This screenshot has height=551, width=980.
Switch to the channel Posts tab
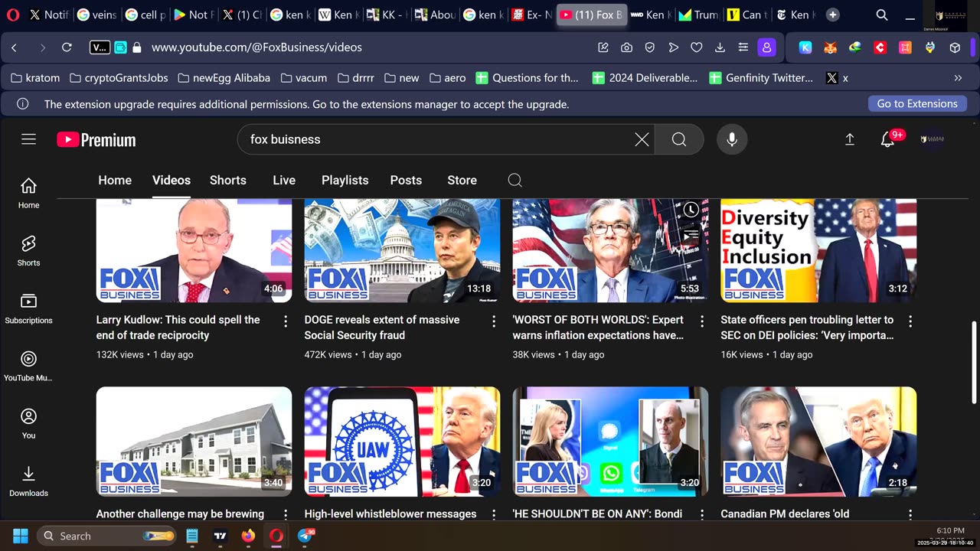click(406, 180)
